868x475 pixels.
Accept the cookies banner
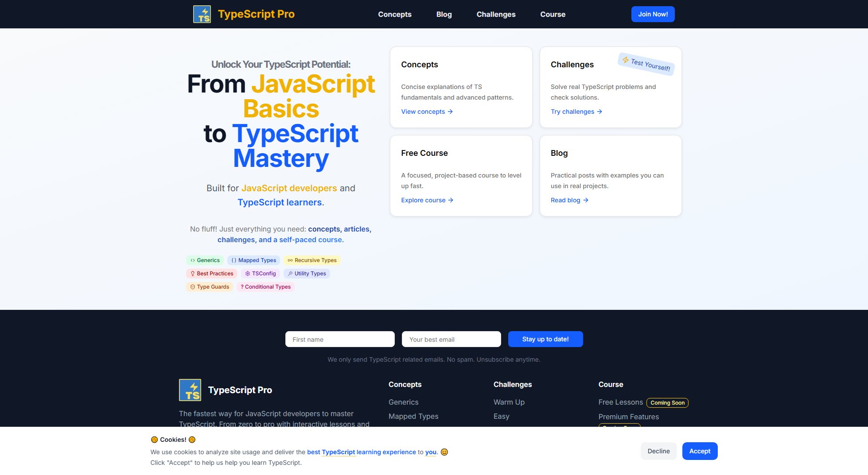click(x=699, y=451)
